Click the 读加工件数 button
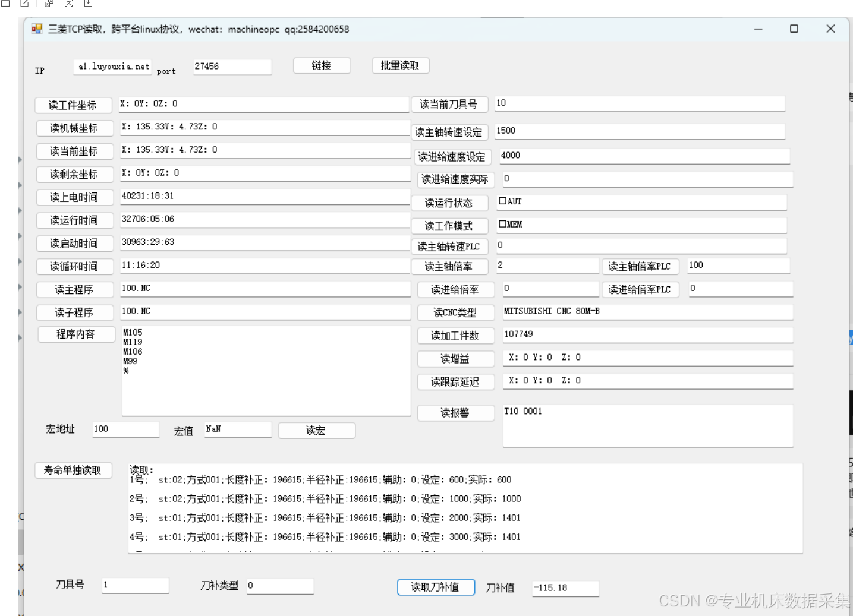Image resolution: width=853 pixels, height=616 pixels. click(x=455, y=336)
